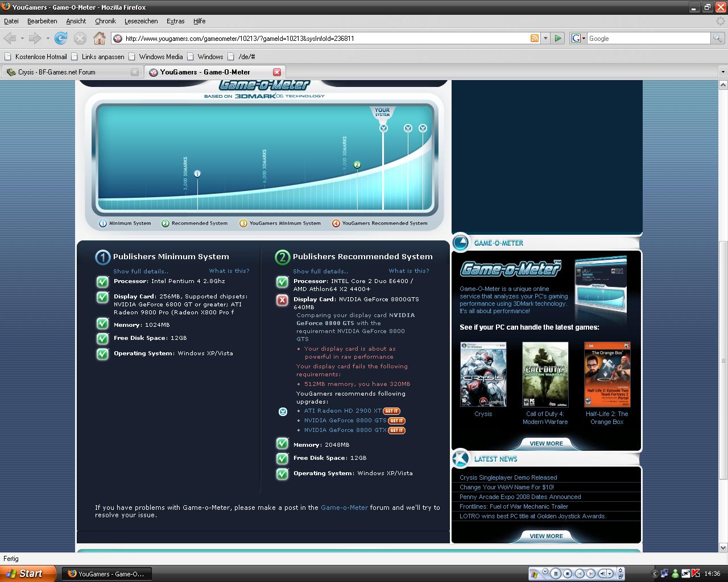Open the Media Player quick access menu arrow
This screenshot has width=728, height=582.
click(545, 572)
